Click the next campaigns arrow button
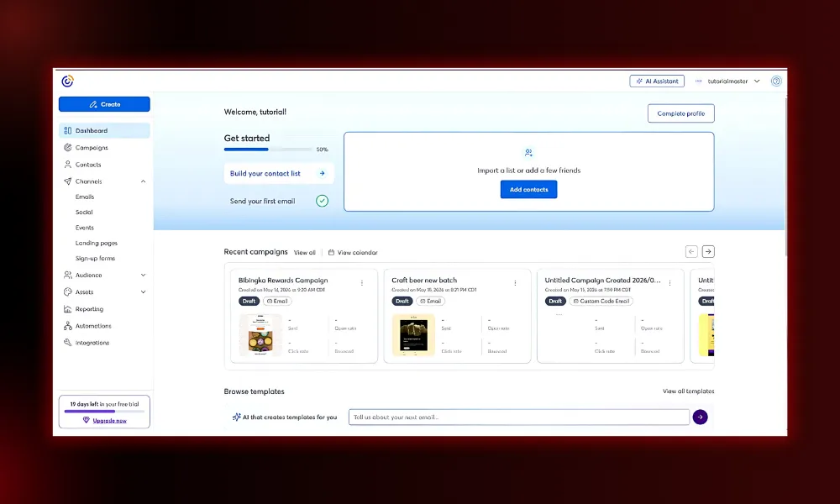This screenshot has height=504, width=840. click(x=708, y=252)
